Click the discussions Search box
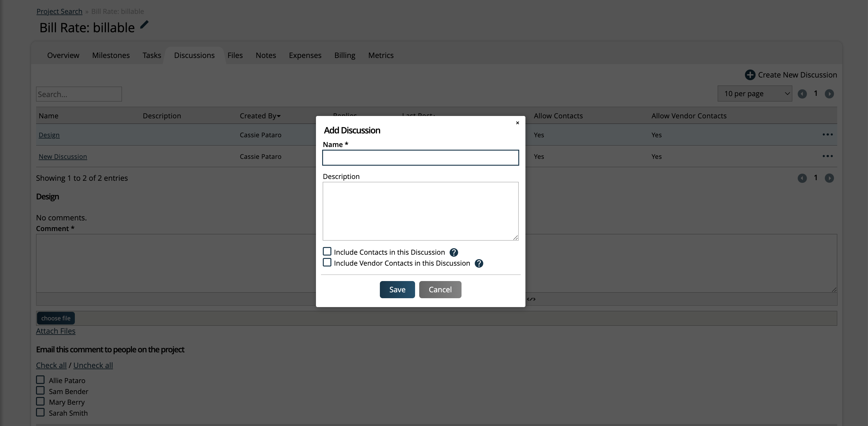Image resolution: width=868 pixels, height=426 pixels. coord(79,94)
